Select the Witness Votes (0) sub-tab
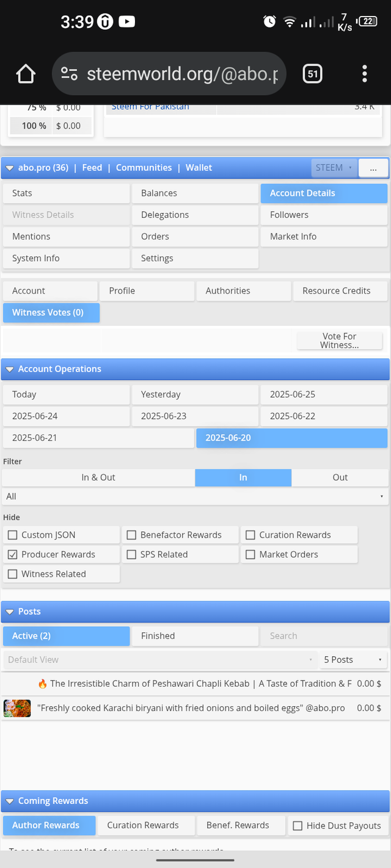This screenshot has width=391, height=868. [x=51, y=313]
